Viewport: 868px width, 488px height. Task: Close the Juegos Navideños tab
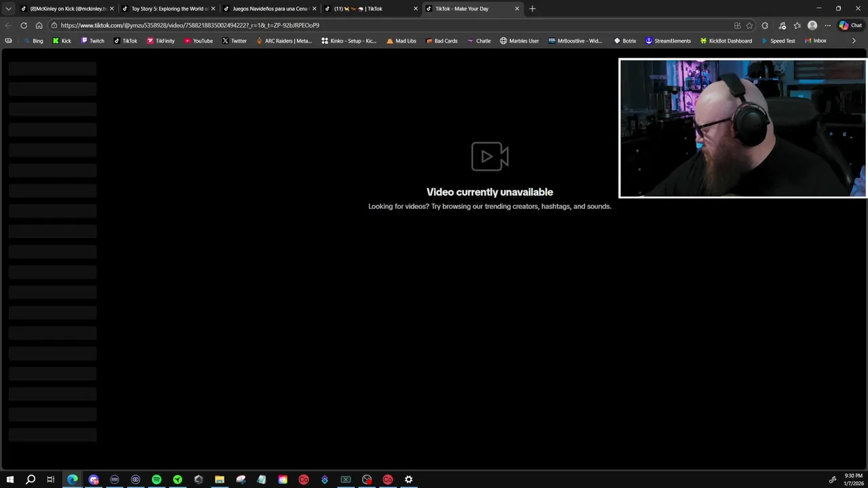pos(314,9)
